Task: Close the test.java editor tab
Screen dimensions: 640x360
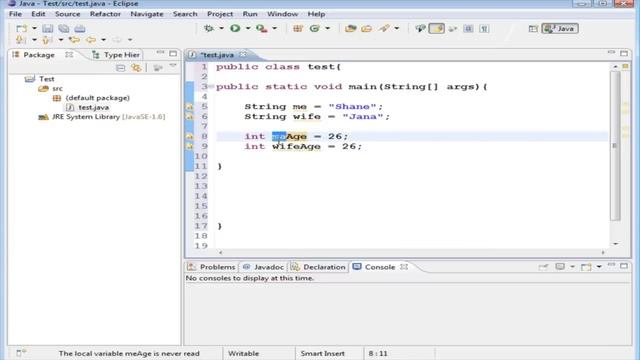Action: [243, 54]
